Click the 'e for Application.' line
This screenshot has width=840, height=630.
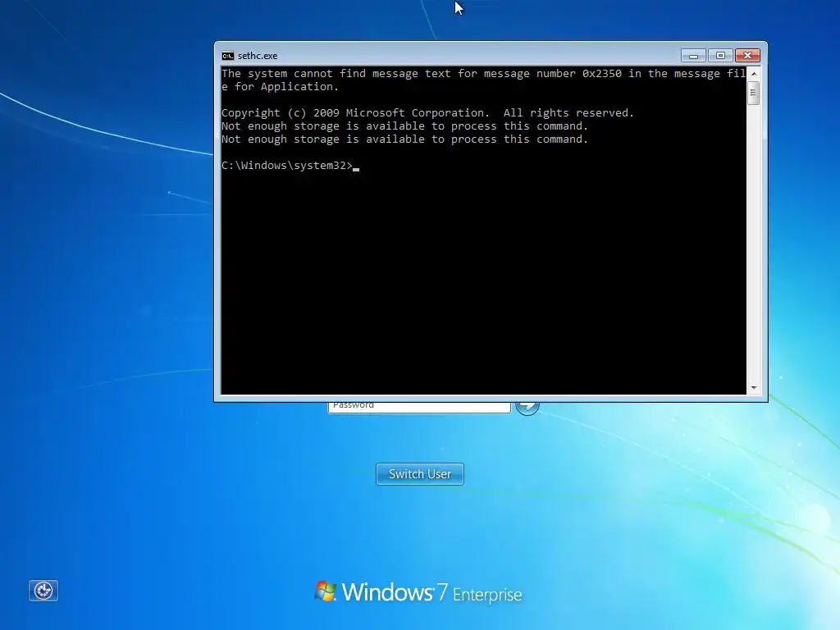[280, 87]
